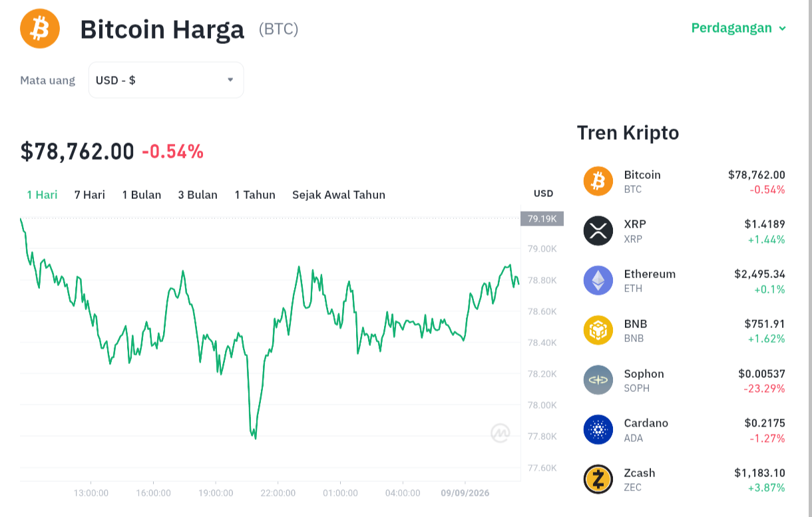Open the Mata uang USD currency dropdown

click(166, 80)
